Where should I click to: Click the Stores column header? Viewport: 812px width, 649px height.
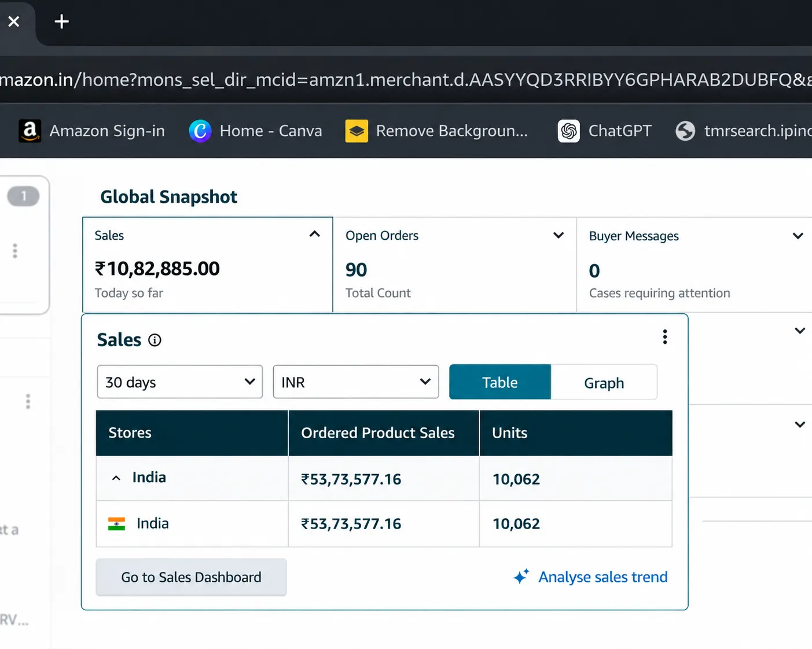[192, 433]
